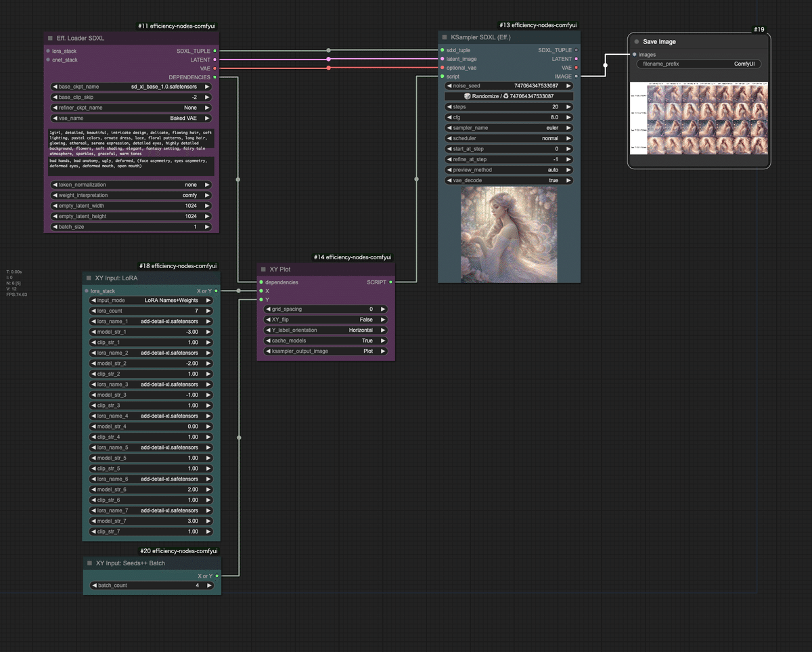Screen dimensions: 812x652
Task: Click the DEPENDENCIES output port on Eff. Loader
Action: [x=215, y=77]
